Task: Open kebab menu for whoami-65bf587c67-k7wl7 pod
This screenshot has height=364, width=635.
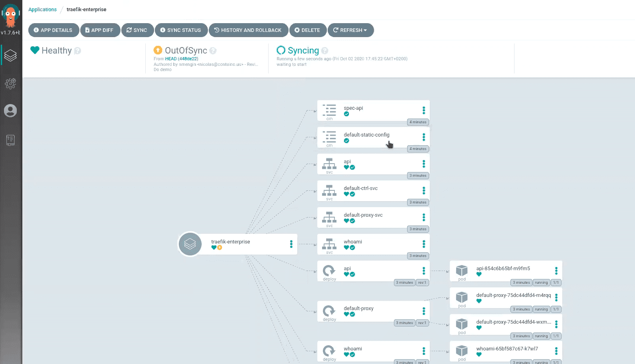Action: [556, 351]
